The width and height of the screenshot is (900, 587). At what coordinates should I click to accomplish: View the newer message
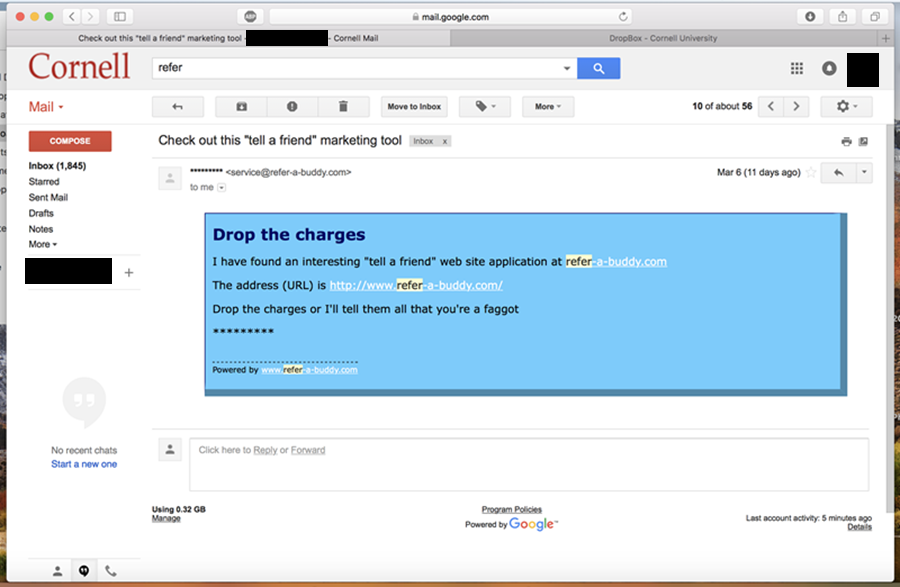tap(771, 107)
